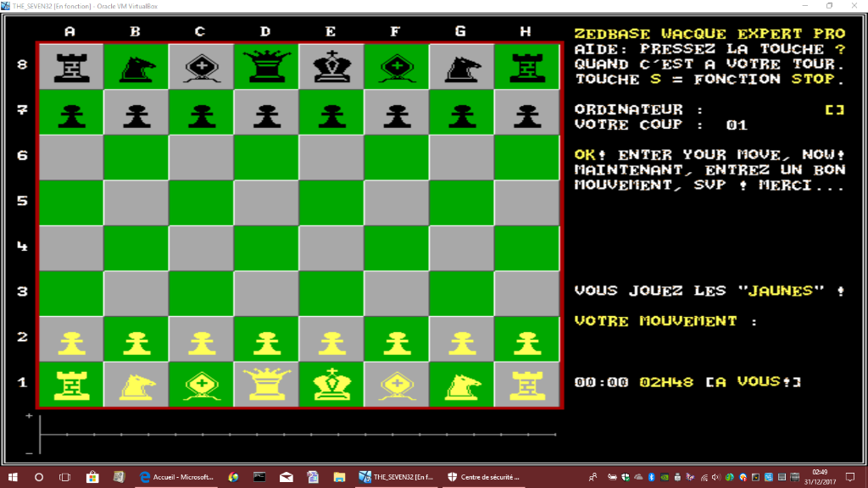This screenshot has width=868, height=488.
Task: Click the yellow knight on G1
Action: point(461,385)
